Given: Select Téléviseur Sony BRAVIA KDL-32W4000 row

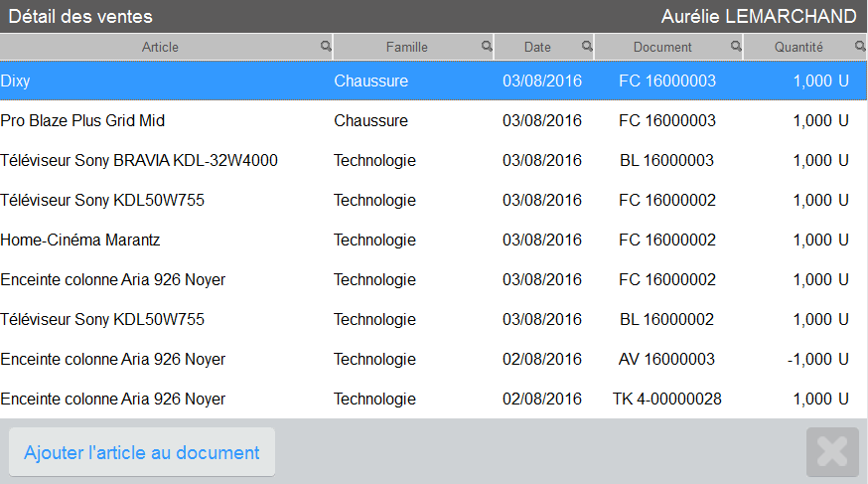Looking at the screenshot, I should [x=433, y=161].
